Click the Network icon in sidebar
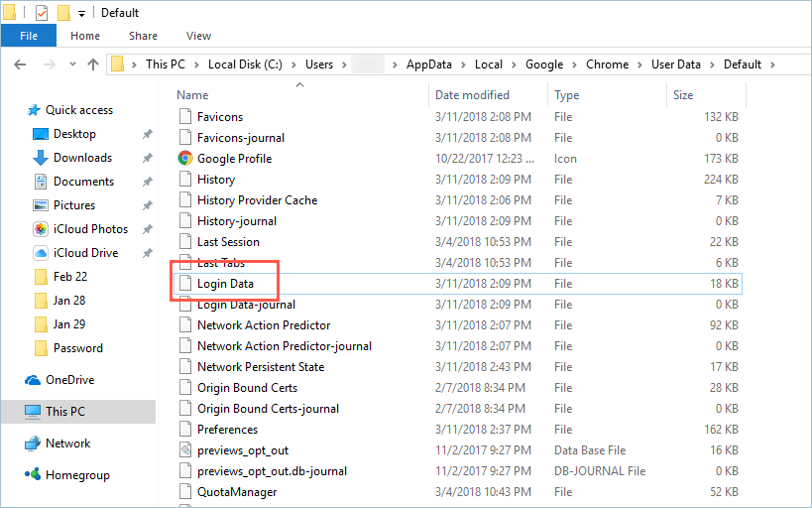 coord(33,444)
